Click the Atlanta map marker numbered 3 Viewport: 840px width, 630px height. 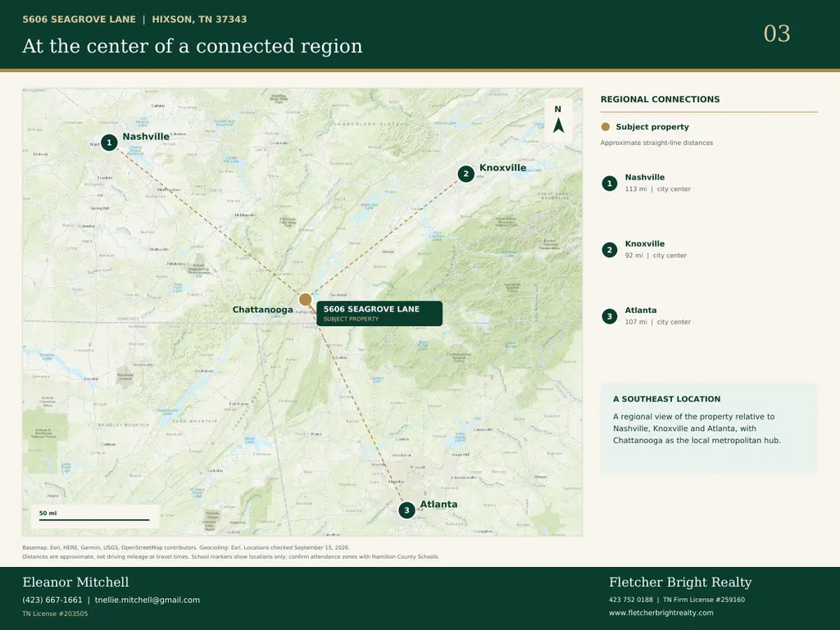pos(406,510)
